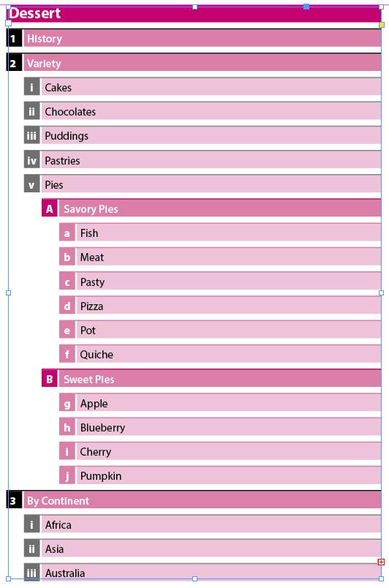Select the top center frame handle
Image resolution: width=389 pixels, height=588 pixels.
[x=195, y=7]
